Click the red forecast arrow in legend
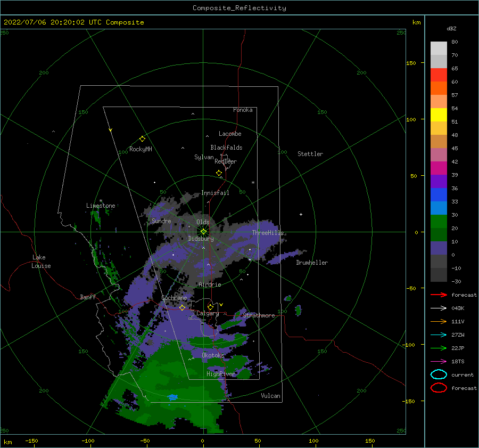Viewport: 479px width, 448px height. [439, 295]
